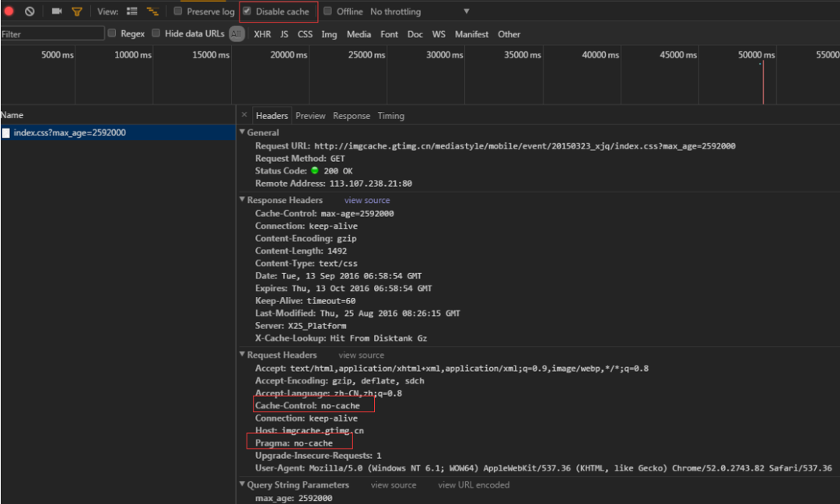Click the User-Agent header line
This screenshot has height=504, width=840.
pyautogui.click(x=543, y=468)
